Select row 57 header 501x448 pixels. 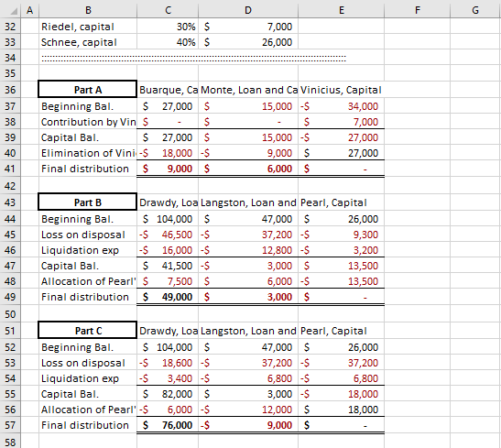pyautogui.click(x=10, y=425)
